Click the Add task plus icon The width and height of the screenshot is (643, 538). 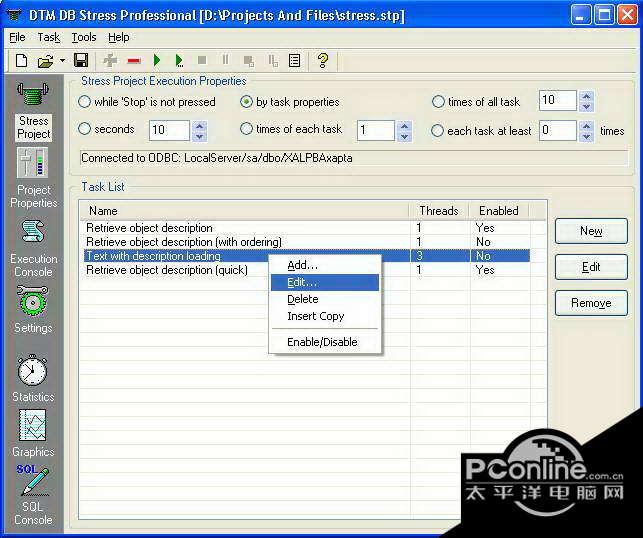110,61
